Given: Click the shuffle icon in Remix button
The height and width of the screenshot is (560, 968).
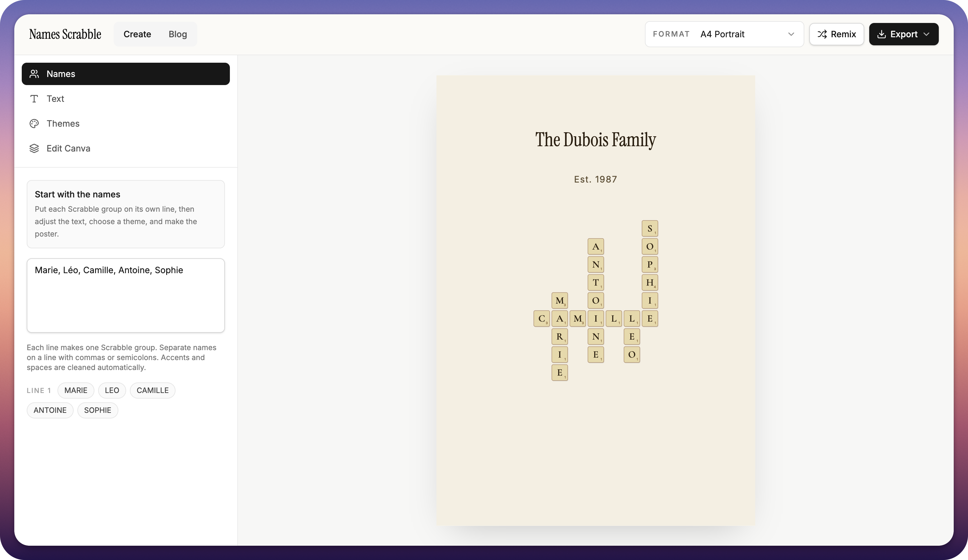Looking at the screenshot, I should point(822,34).
